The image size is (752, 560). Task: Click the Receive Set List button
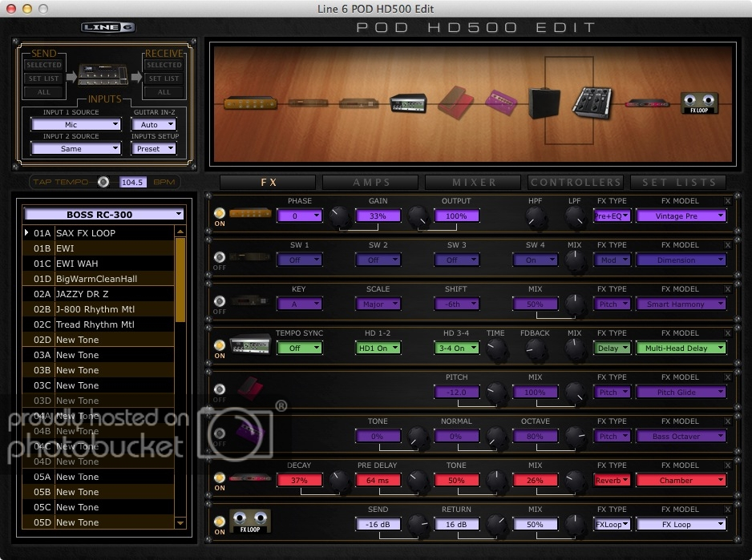pyautogui.click(x=164, y=79)
